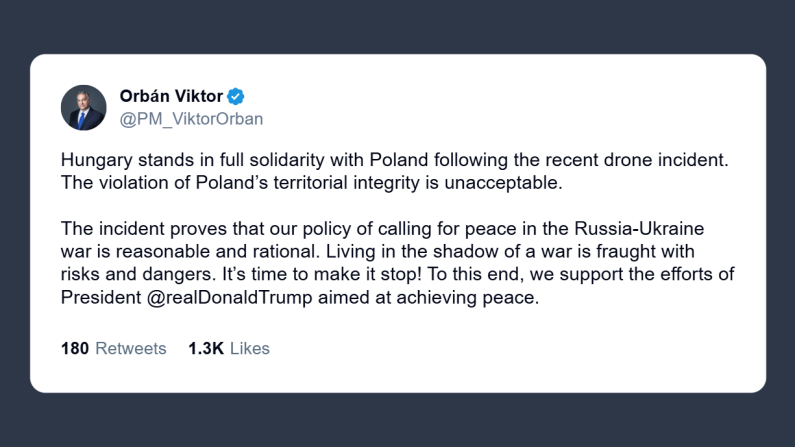Click the word Hungary starting the tweet
Image resolution: width=795 pixels, height=447 pixels.
(x=95, y=159)
